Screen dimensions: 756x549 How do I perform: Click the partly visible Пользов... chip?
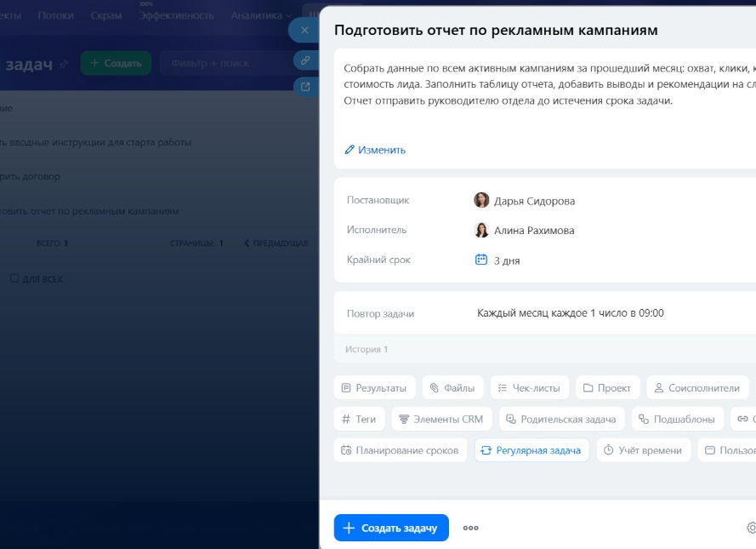[728, 450]
